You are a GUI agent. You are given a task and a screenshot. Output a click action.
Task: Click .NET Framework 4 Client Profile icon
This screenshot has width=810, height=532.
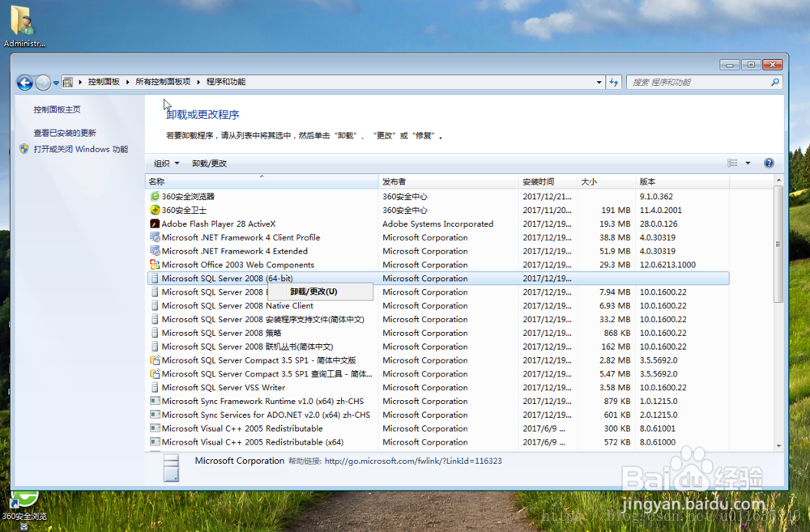(x=155, y=237)
